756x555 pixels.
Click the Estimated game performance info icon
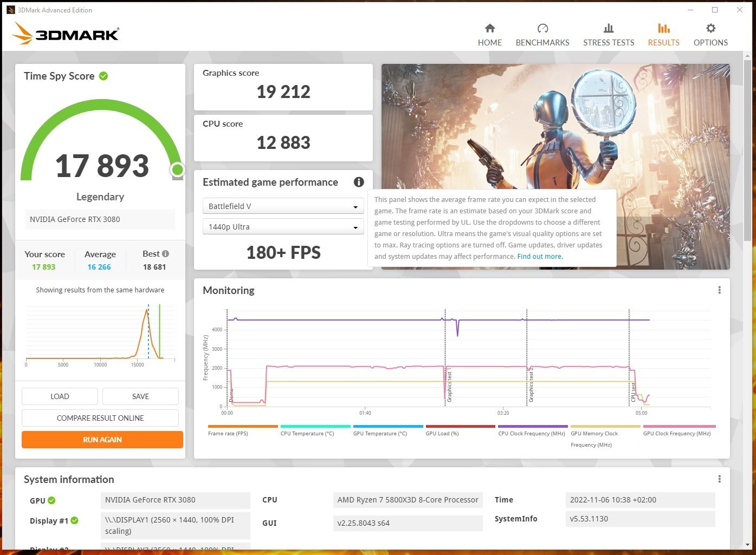(359, 182)
